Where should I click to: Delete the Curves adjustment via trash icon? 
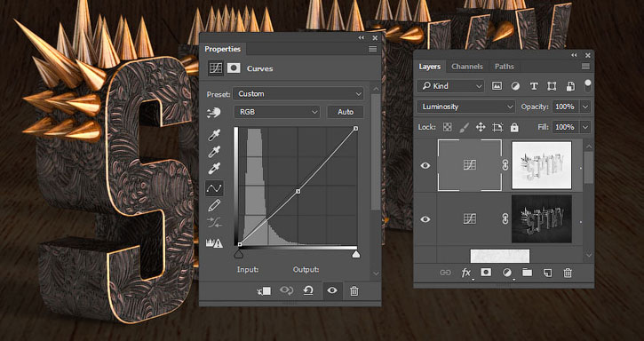click(354, 291)
